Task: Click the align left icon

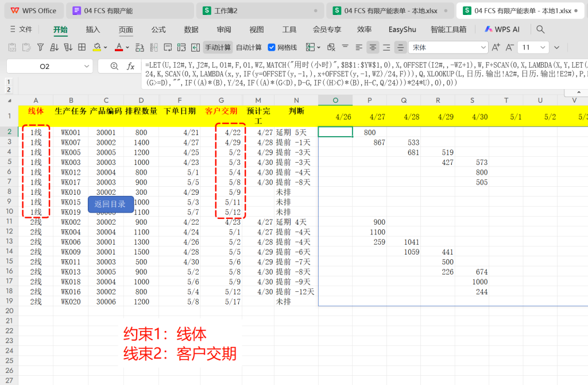Action: pos(359,47)
